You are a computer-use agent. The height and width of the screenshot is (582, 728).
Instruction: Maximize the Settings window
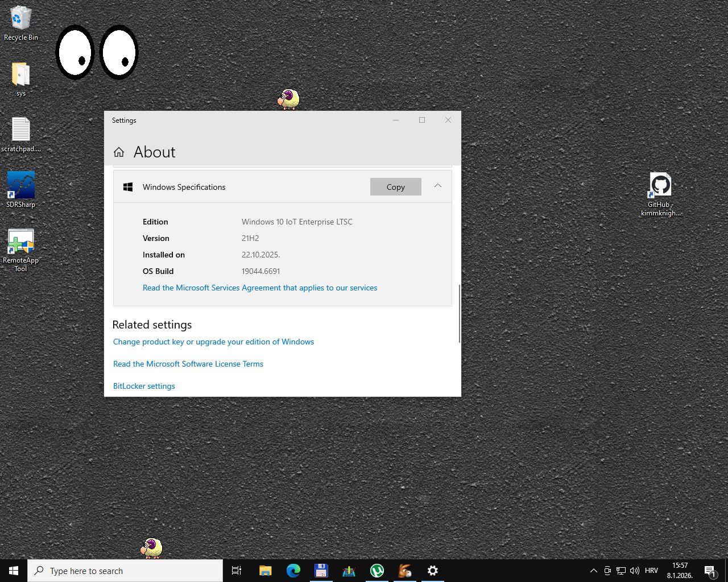click(422, 120)
